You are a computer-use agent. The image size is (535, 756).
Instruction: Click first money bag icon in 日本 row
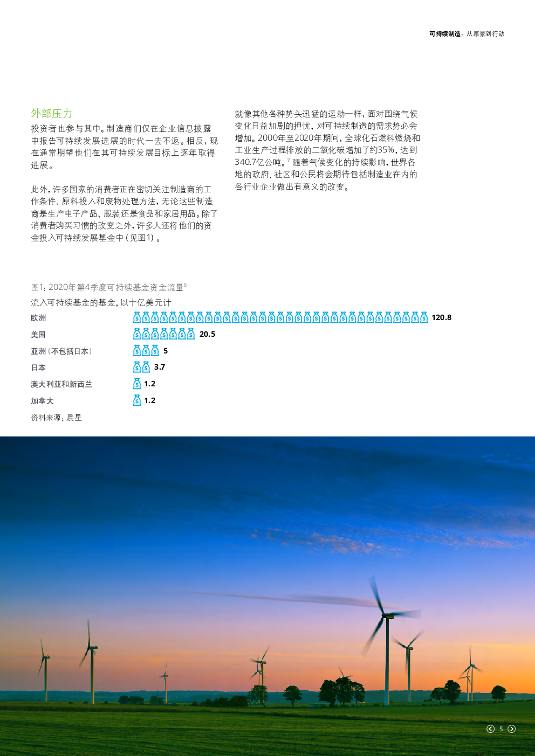[x=137, y=367]
